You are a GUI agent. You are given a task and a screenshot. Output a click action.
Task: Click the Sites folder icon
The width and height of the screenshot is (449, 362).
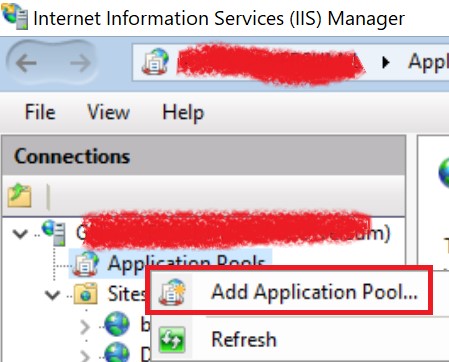pos(86,293)
